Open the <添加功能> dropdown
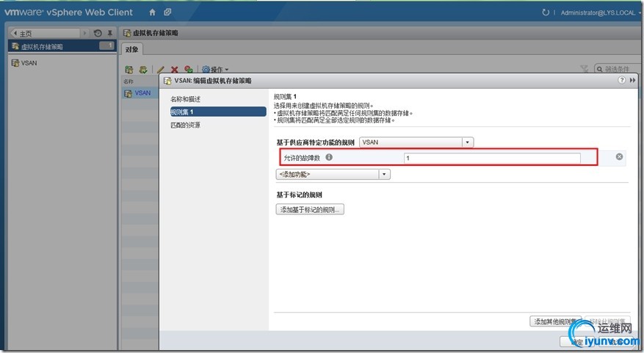The height and width of the screenshot is (353, 644). pyautogui.click(x=333, y=175)
